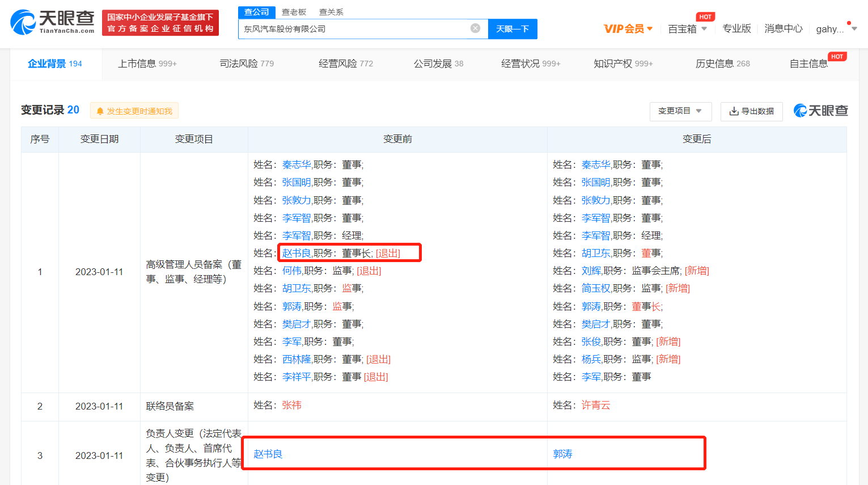Screen dimensions: 868x485
Task: Open 消息中心 in header
Action: (784, 28)
